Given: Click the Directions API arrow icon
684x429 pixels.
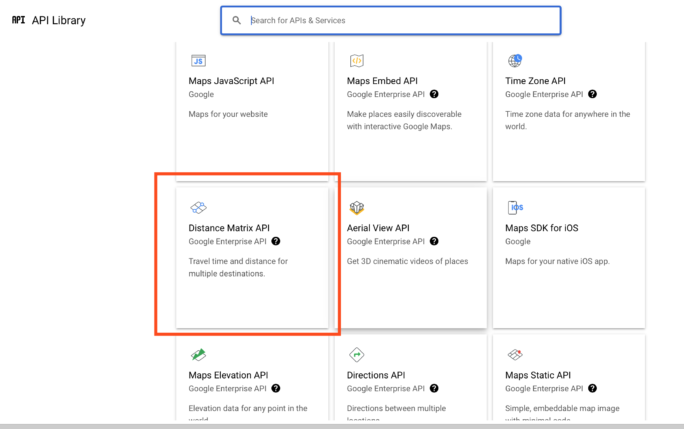Looking at the screenshot, I should (x=356, y=355).
